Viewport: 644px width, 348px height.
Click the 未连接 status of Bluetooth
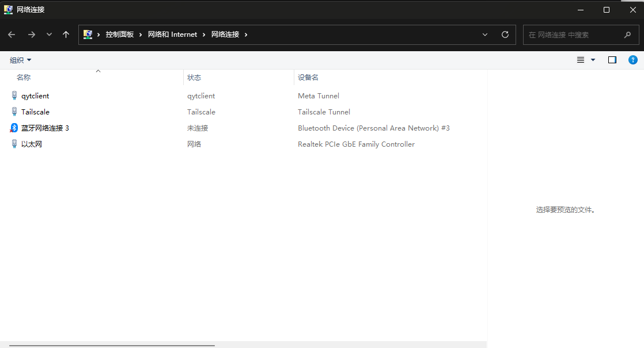(198, 128)
